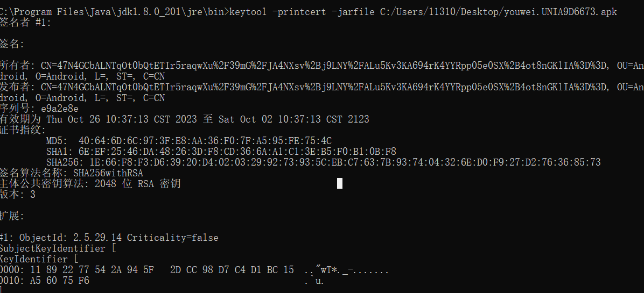This screenshot has width=644, height=293.
Task: Click the 版本: 3 line
Action: tap(18, 195)
